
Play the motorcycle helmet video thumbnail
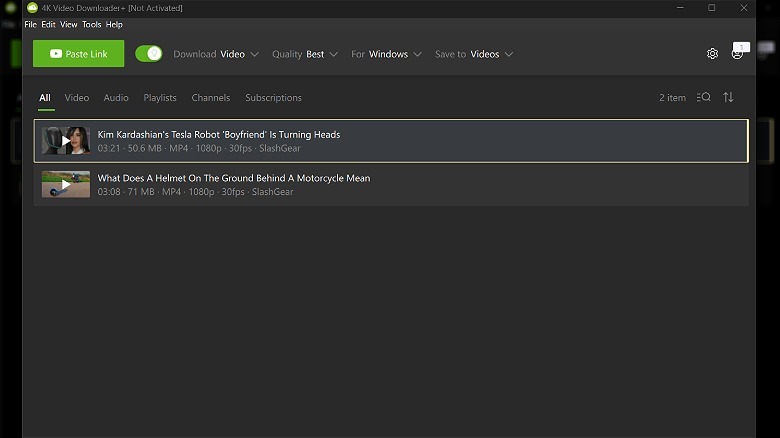tap(66, 185)
